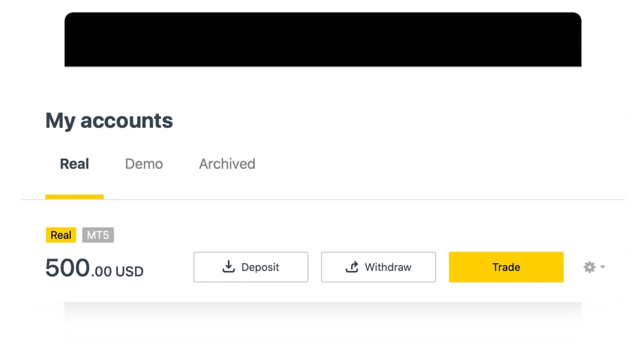Switch to the Demo accounts tab

(144, 164)
